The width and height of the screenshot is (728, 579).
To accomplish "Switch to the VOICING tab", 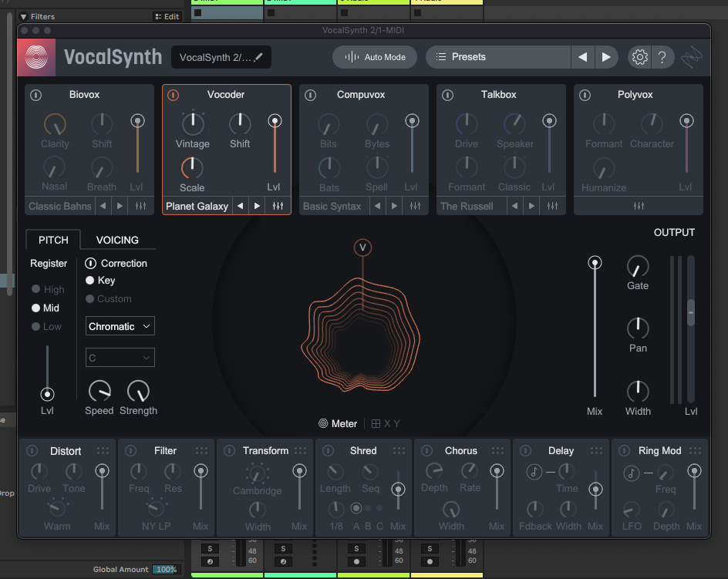I will (118, 240).
